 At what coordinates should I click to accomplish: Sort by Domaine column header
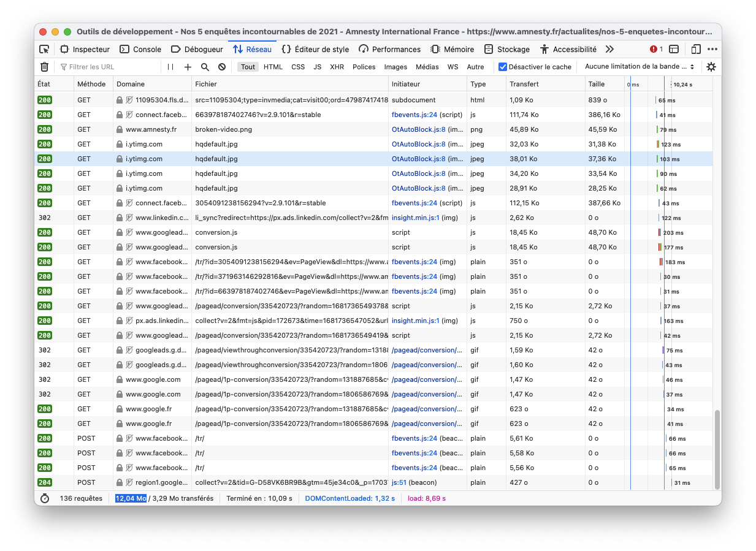152,84
